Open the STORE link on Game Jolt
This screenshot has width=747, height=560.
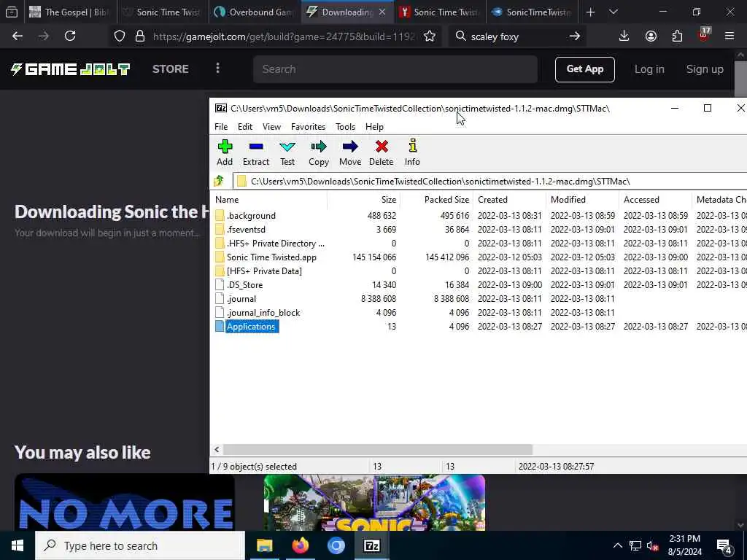171,69
